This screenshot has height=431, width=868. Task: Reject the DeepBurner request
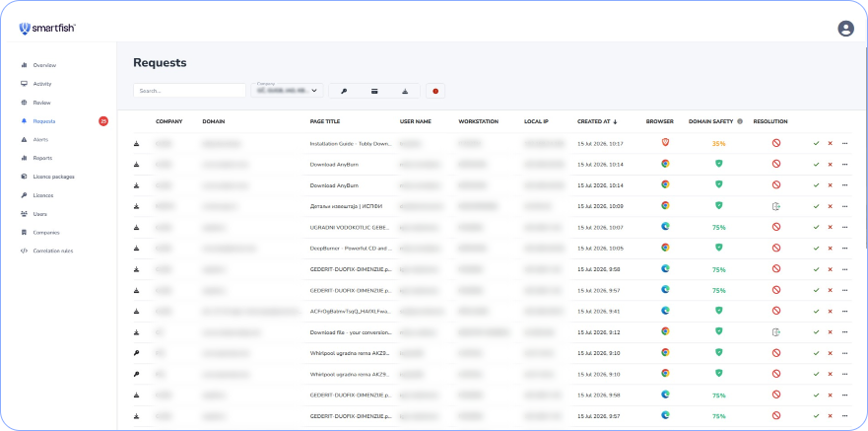[830, 249]
